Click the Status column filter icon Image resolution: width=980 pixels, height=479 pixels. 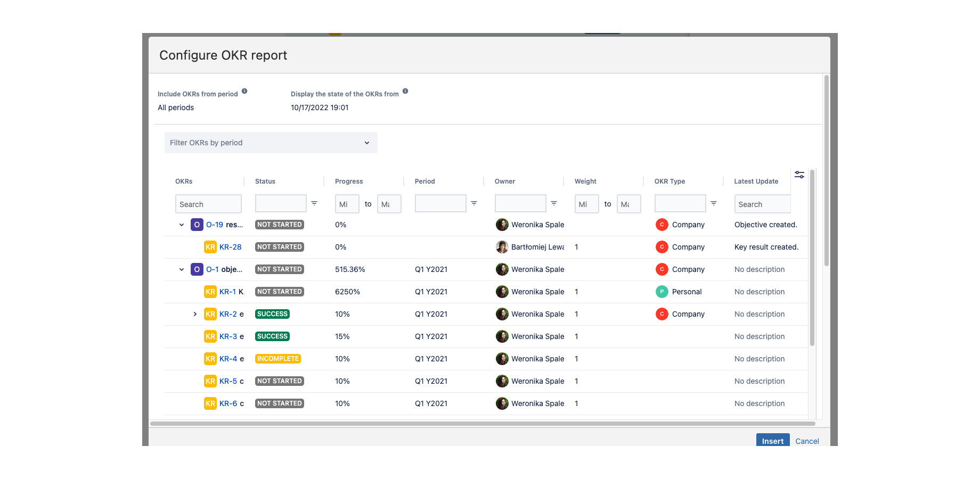(314, 203)
